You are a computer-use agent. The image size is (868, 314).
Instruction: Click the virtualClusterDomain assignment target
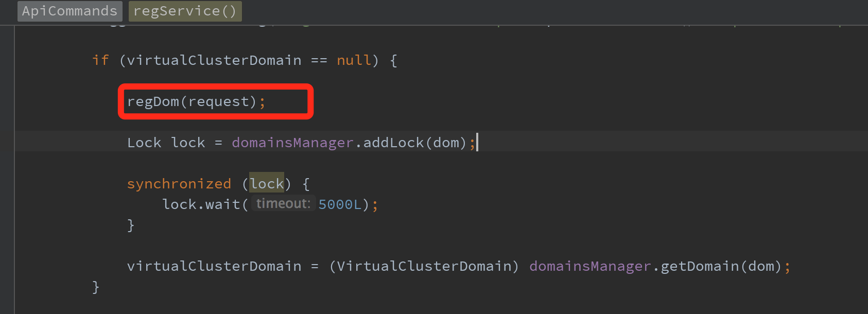click(214, 266)
